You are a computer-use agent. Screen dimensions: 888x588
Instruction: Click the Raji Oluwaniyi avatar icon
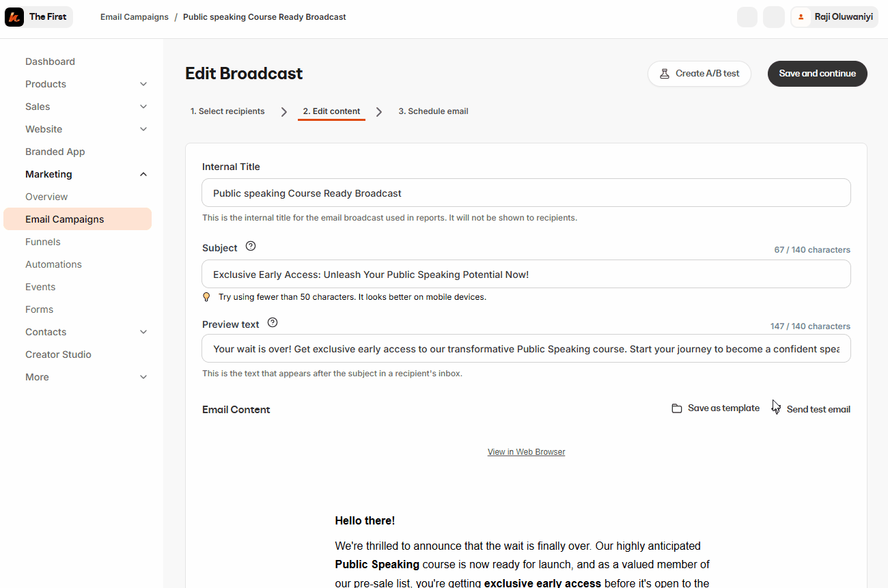point(801,17)
